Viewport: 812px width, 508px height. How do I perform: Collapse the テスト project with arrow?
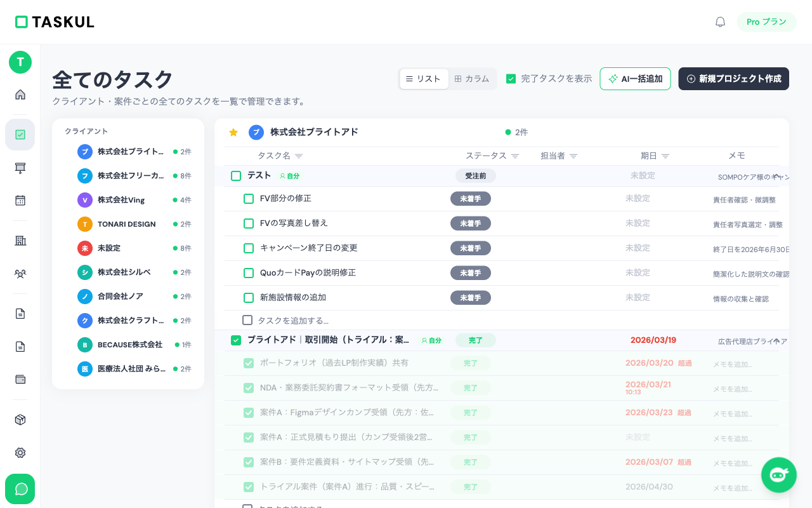pyautogui.click(x=776, y=176)
